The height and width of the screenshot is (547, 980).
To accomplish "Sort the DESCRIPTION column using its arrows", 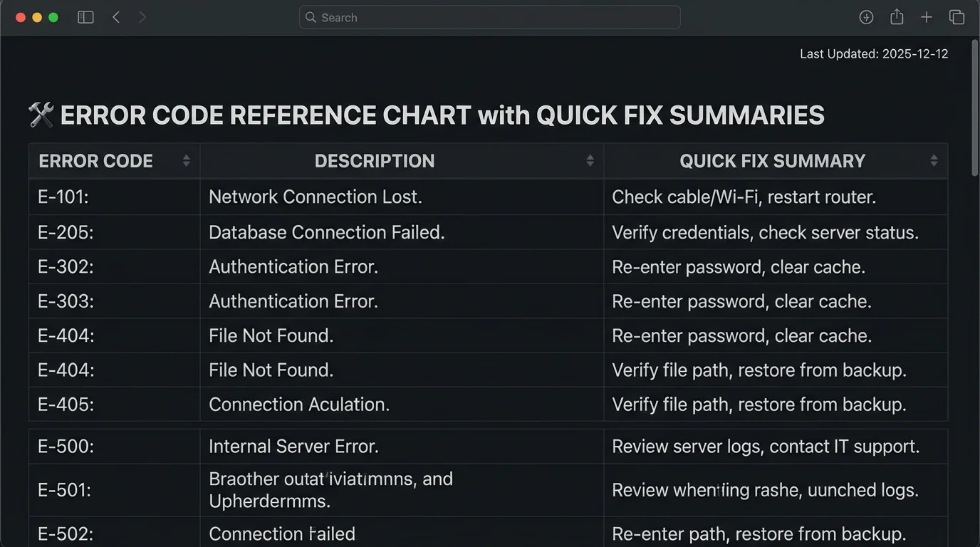I will pyautogui.click(x=590, y=161).
